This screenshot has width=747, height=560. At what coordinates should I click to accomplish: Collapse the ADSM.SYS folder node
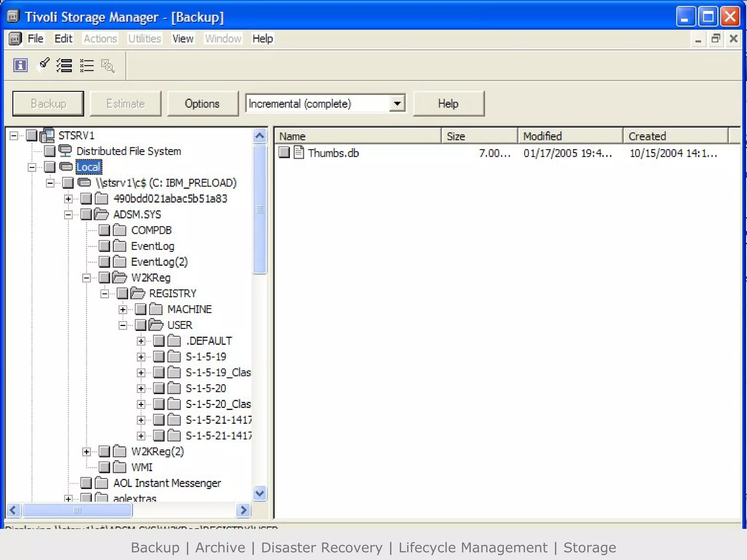pos(68,215)
